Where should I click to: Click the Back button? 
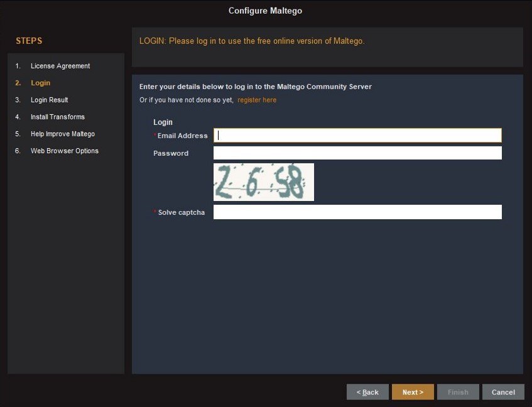point(367,391)
